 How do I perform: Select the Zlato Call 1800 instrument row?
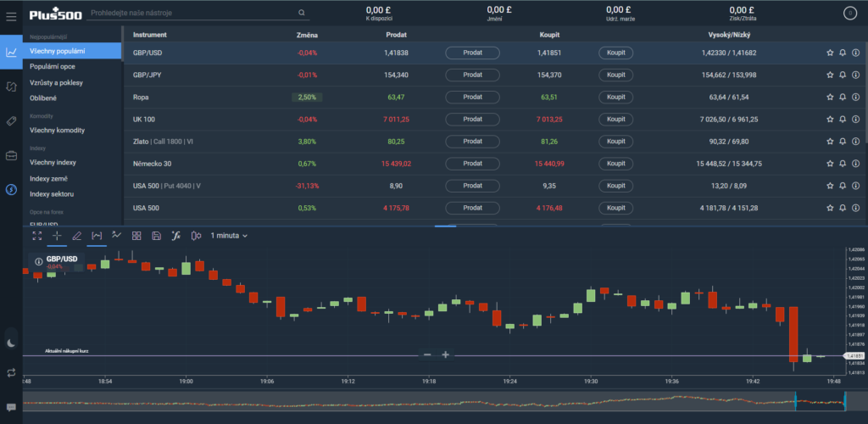tap(494, 141)
